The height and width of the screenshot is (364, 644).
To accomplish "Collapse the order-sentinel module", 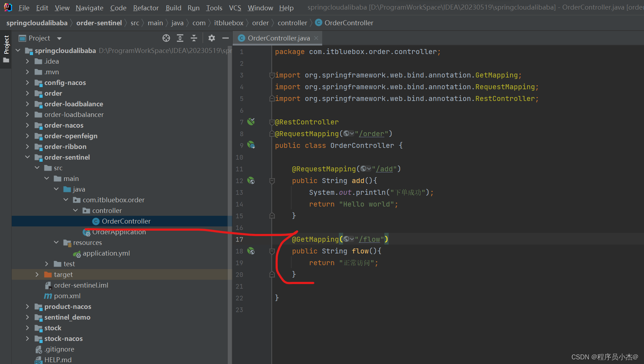I will tap(27, 157).
